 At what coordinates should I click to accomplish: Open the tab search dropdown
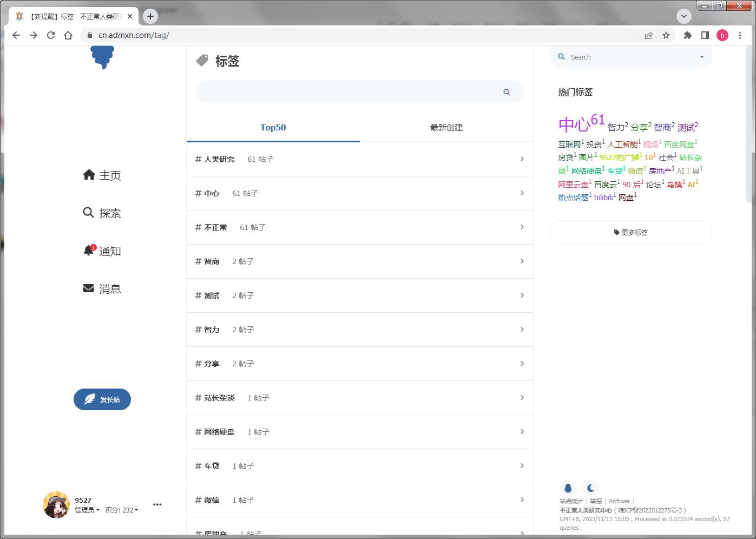coord(684,16)
